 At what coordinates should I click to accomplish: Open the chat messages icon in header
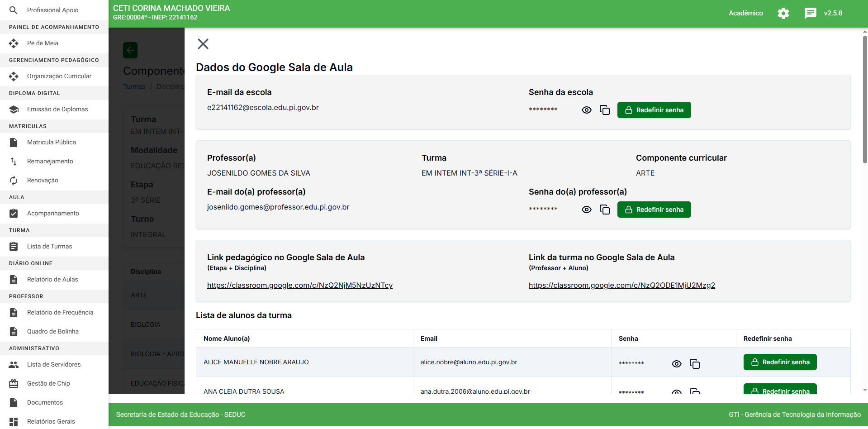[810, 13]
